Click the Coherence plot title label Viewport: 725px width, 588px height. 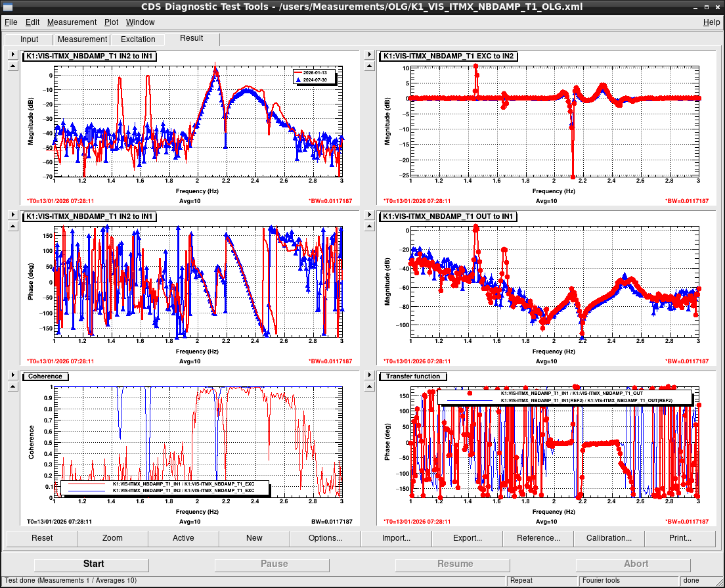pos(45,376)
